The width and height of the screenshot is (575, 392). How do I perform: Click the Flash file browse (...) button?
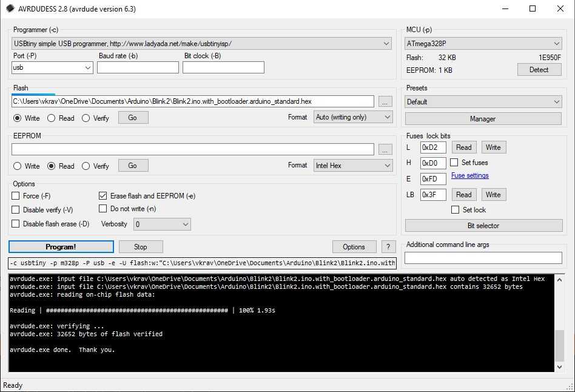pos(385,101)
